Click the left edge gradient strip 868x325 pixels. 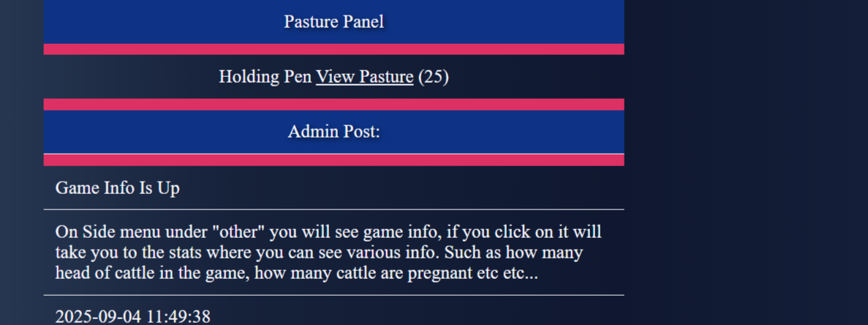tap(20, 161)
